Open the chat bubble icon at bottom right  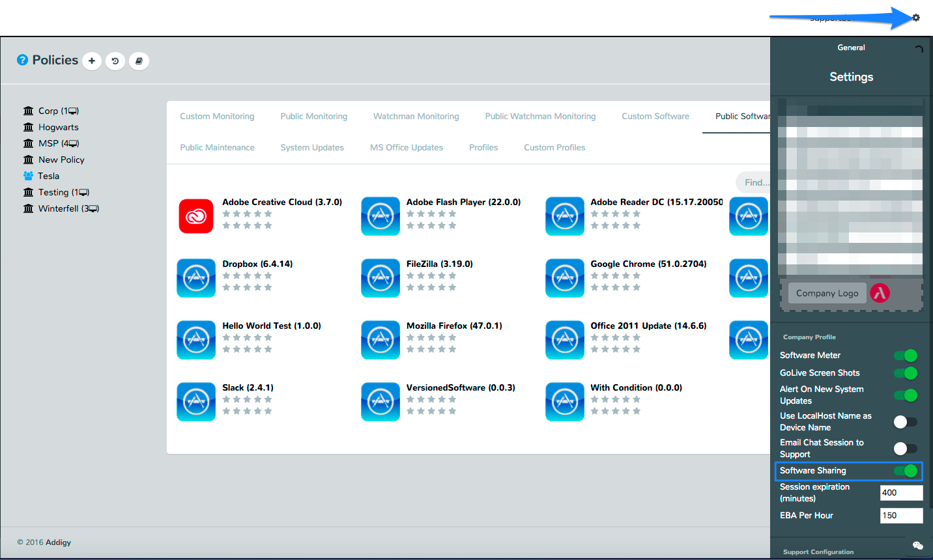917,545
